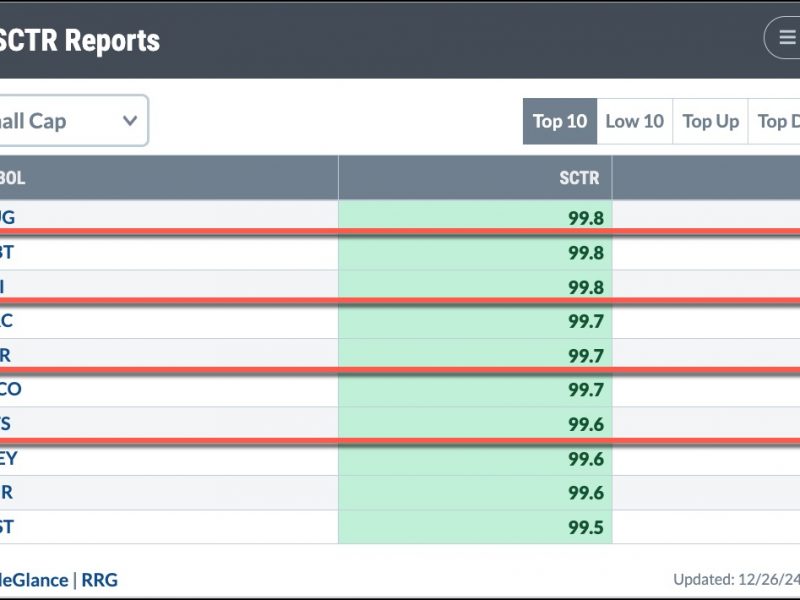
Task: Switch to the Top Up tab
Action: 710,121
